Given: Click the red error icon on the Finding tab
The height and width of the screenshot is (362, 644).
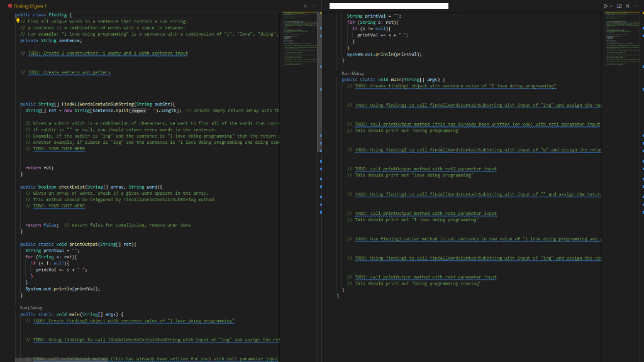Looking at the screenshot, I should tap(10, 5).
